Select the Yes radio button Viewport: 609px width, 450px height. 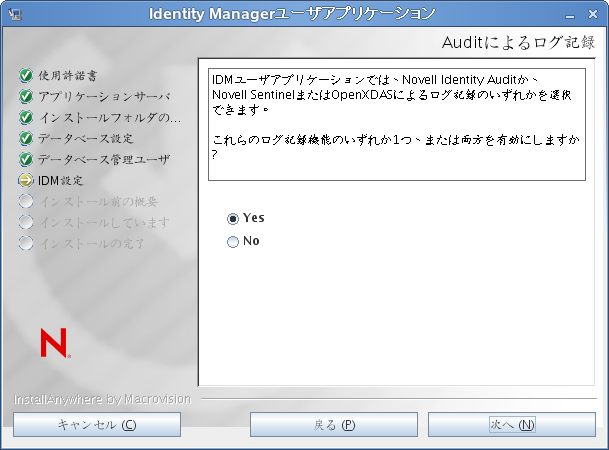(x=233, y=219)
